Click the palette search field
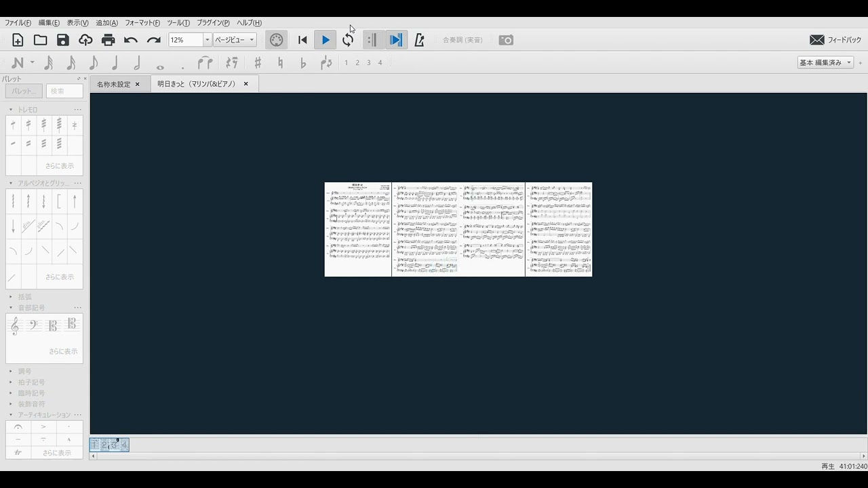This screenshot has height=488, width=868. 64,91
